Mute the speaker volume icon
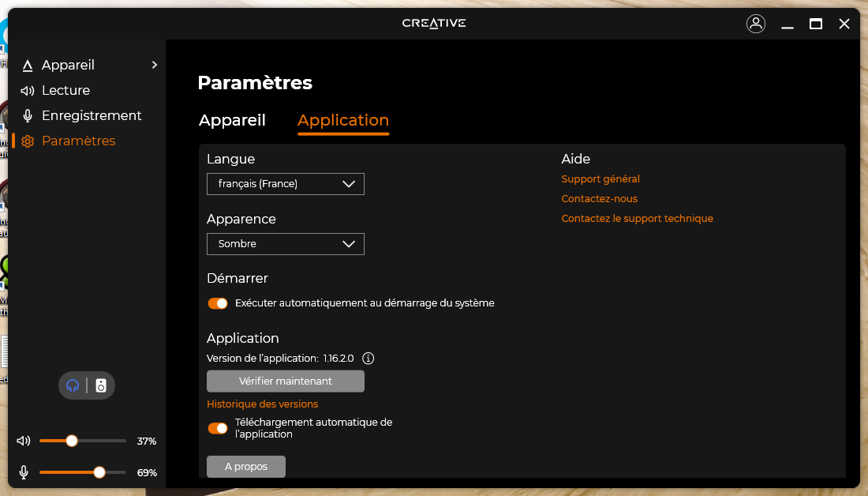The height and width of the screenshot is (496, 868). pos(24,441)
